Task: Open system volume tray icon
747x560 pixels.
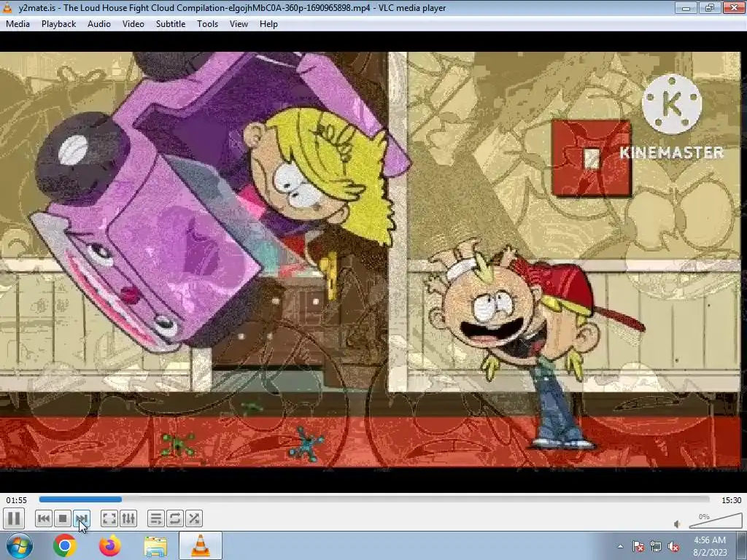Action: (x=673, y=547)
